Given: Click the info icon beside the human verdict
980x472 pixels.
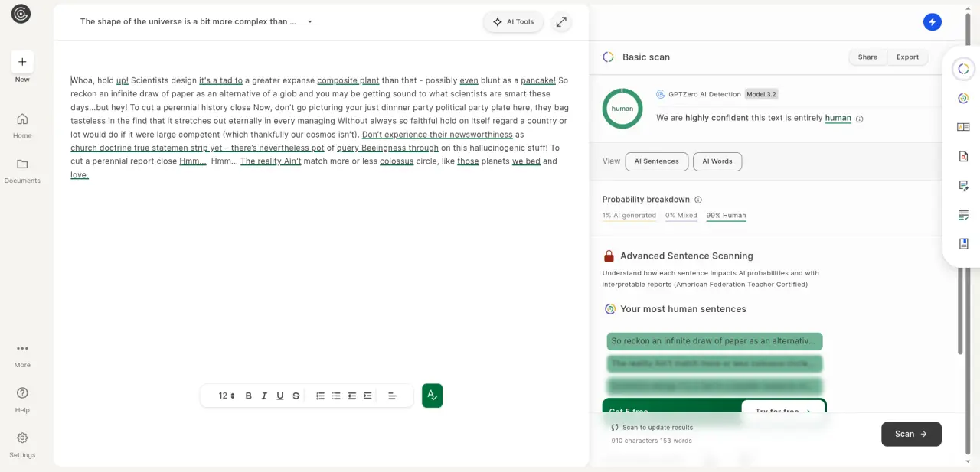Looking at the screenshot, I should coord(859,119).
